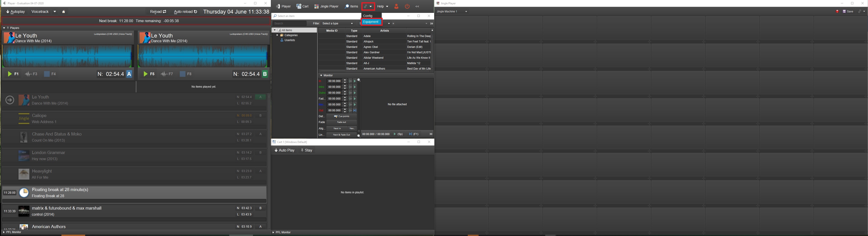Toggle Auto reload in the Player
This screenshot has width=868, height=236.
tap(185, 12)
